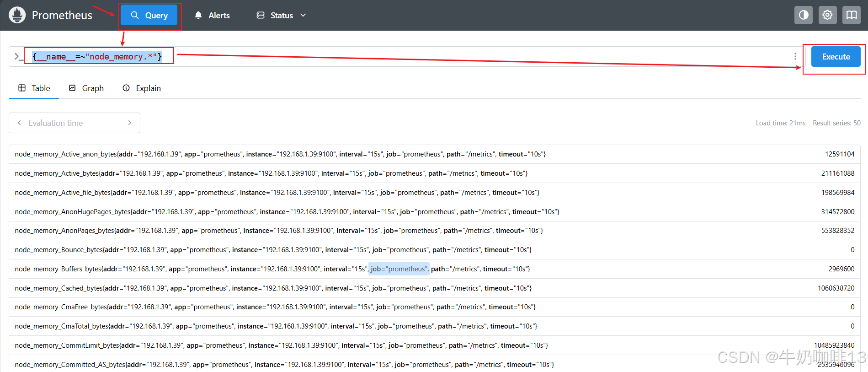Click the Load time: 21ms text
868x372 pixels.
click(x=781, y=123)
